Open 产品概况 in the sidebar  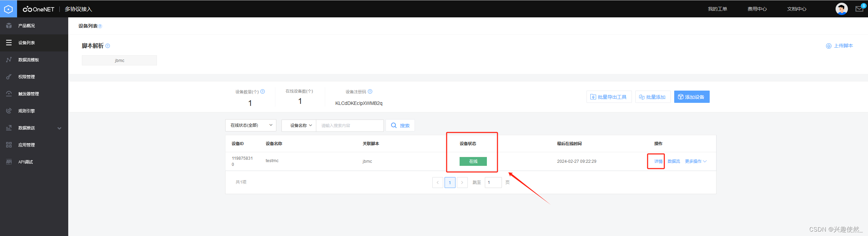pyautogui.click(x=27, y=26)
